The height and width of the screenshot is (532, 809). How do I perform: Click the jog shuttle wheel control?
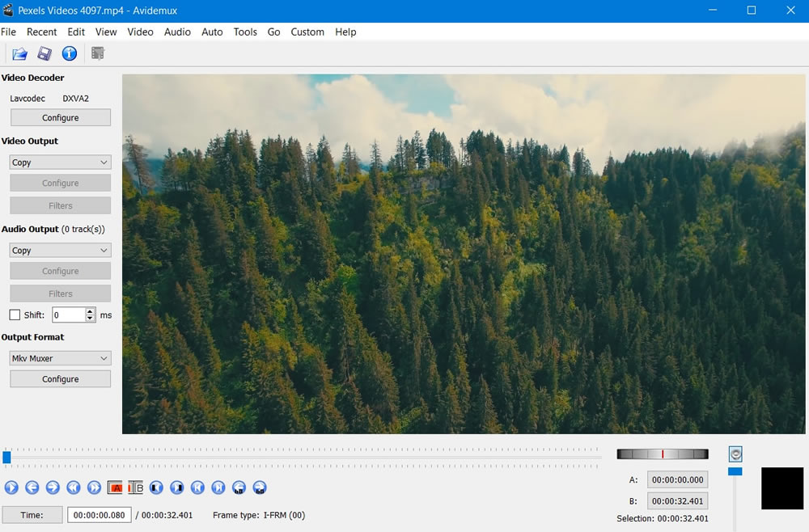pos(663,454)
